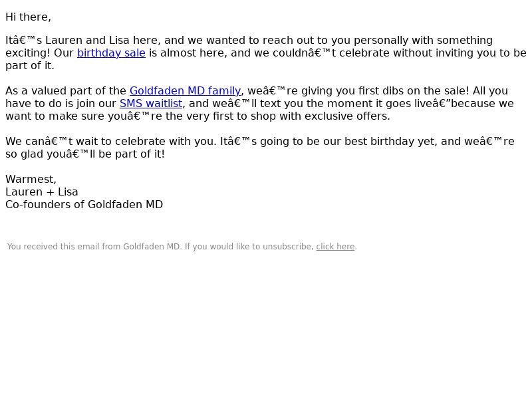Click the 'Hi there,' greeting line
532x399 pixels.
28,17
